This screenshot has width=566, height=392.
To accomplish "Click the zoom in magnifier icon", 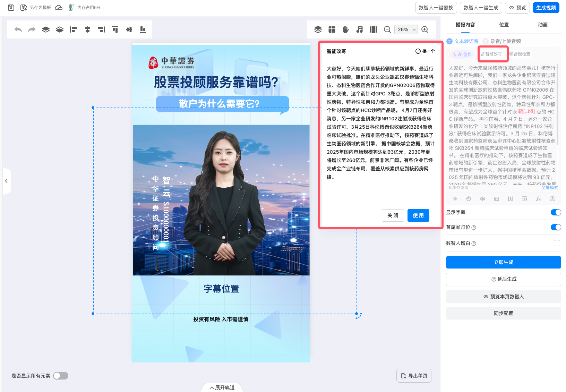I will 425,30.
